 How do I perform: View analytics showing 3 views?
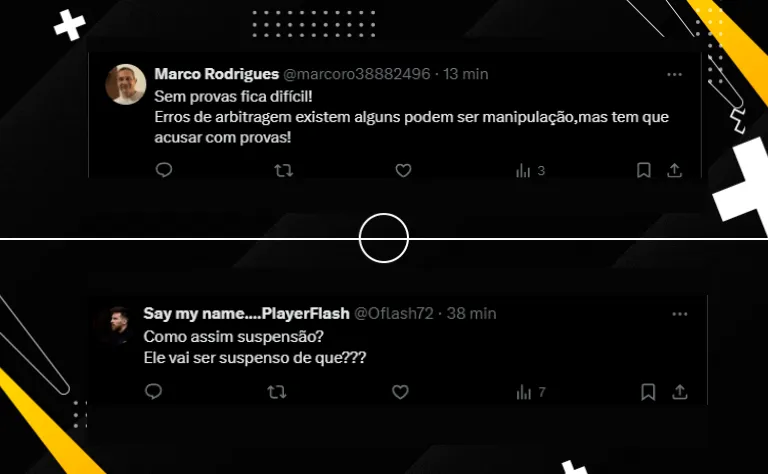[530, 170]
